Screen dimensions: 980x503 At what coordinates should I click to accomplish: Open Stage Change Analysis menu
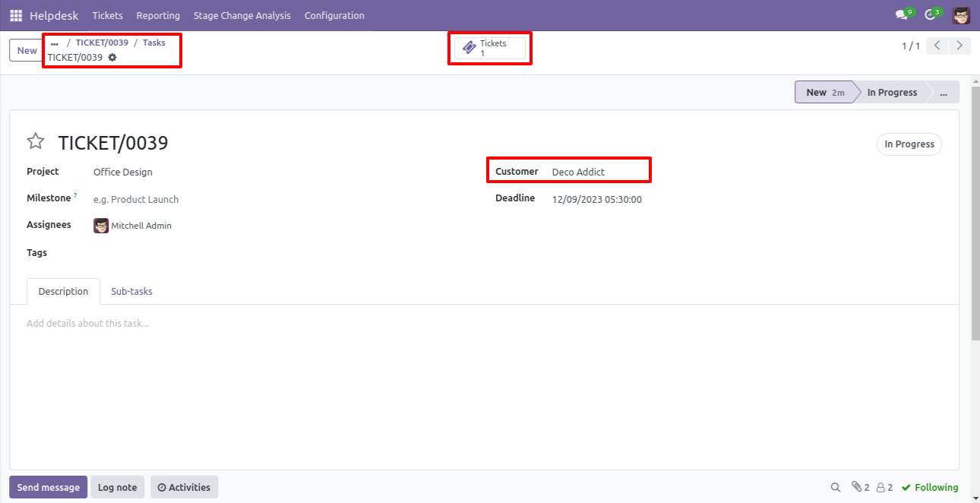[242, 15]
